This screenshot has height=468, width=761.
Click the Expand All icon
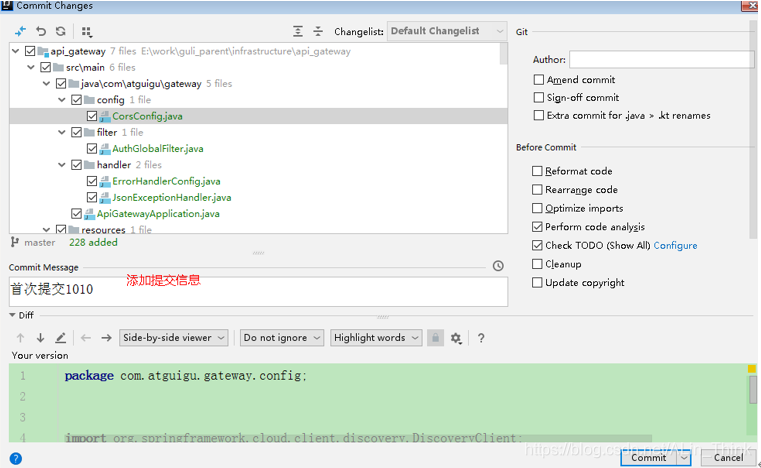[298, 32]
